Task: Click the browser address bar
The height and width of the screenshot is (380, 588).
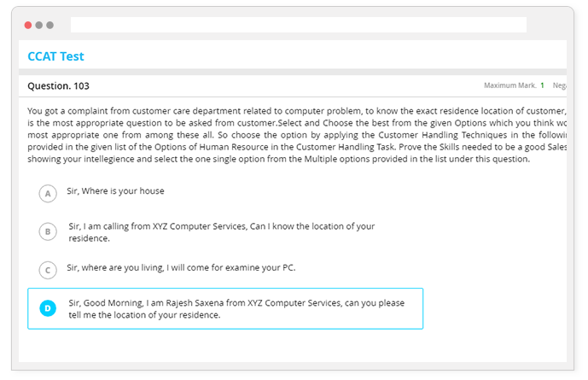Action: coord(299,25)
